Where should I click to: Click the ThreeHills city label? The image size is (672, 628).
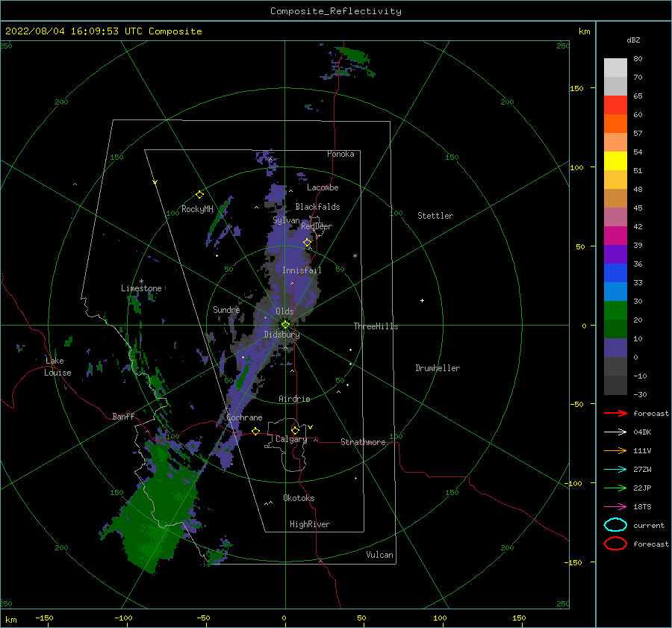376,326
